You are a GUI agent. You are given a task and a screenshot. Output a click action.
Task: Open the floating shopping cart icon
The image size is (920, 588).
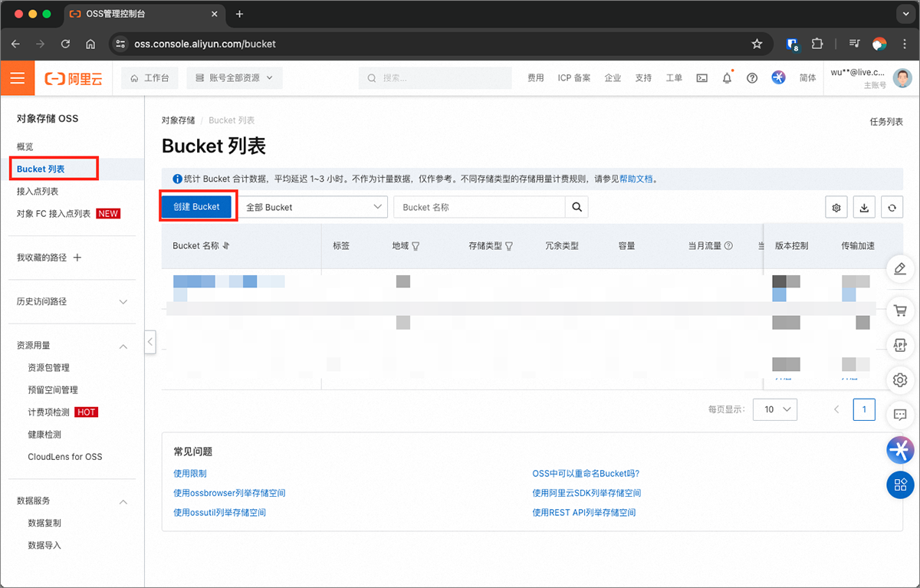pyautogui.click(x=900, y=311)
